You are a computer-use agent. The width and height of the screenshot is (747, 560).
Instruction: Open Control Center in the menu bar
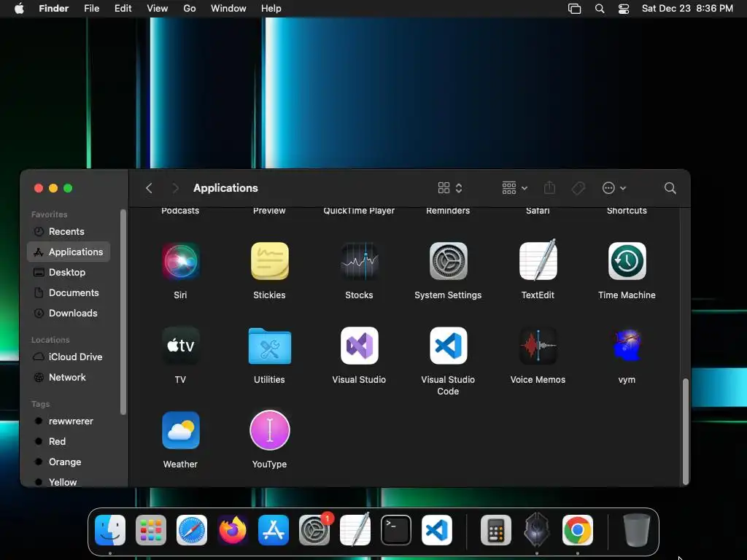624,9
